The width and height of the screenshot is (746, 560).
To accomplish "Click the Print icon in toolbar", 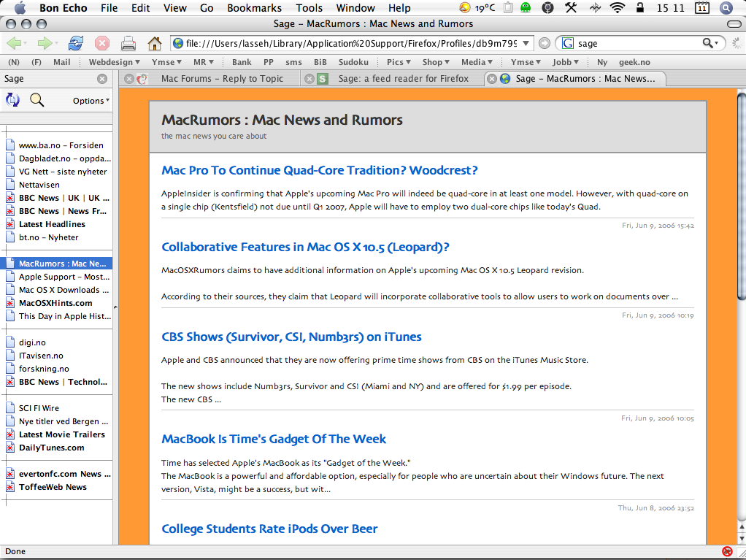I will (128, 43).
